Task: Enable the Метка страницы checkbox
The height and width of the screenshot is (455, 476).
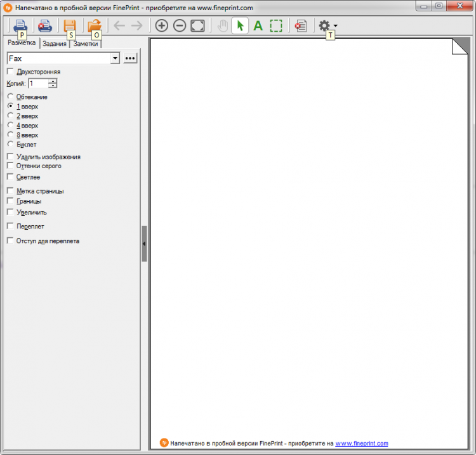Action: coord(10,190)
